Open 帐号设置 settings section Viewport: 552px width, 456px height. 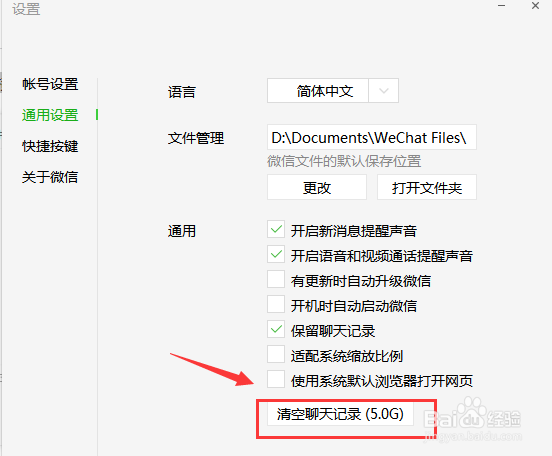[50, 84]
